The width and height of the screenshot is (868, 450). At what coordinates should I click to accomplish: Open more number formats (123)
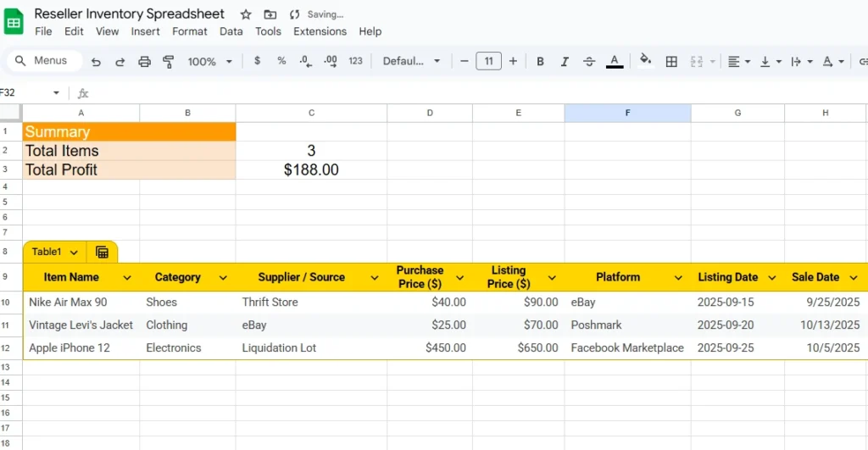(x=355, y=61)
